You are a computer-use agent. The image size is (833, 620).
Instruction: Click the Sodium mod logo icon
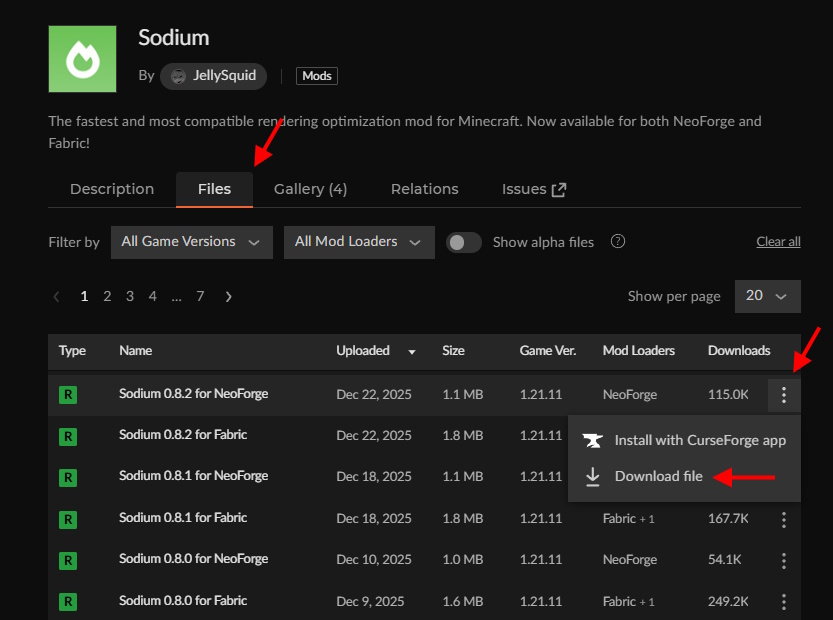pyautogui.click(x=82, y=58)
